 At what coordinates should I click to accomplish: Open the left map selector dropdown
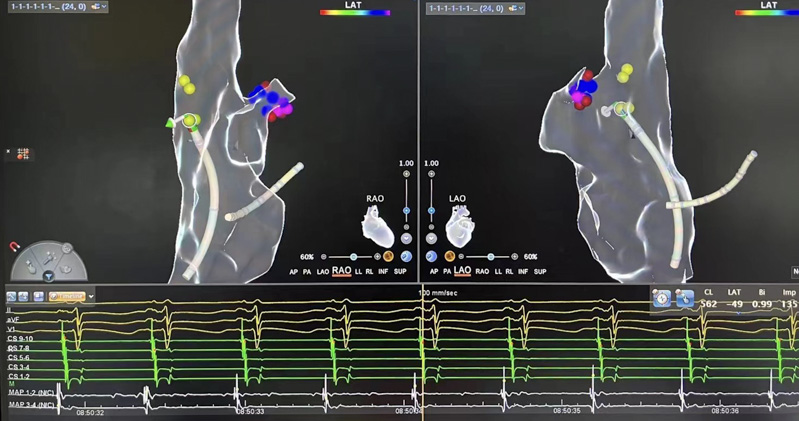tap(98, 7)
